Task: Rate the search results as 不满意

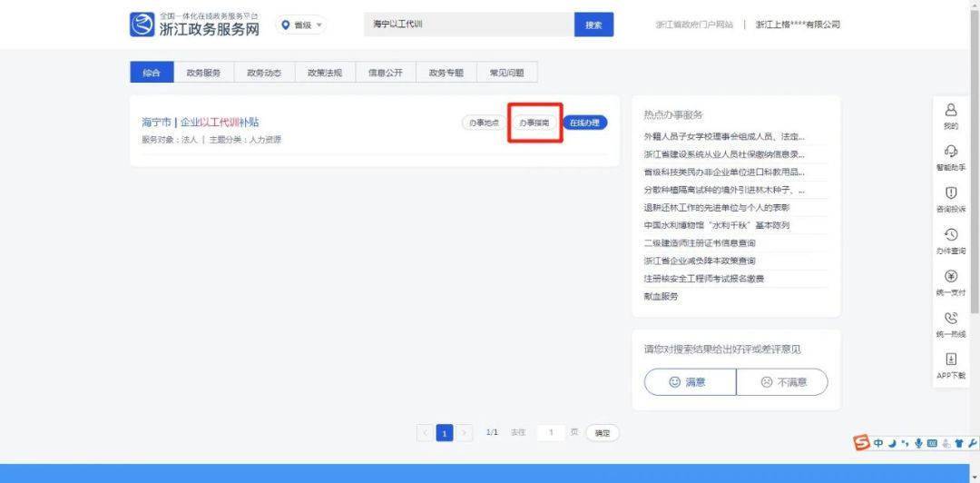Action: (x=782, y=381)
